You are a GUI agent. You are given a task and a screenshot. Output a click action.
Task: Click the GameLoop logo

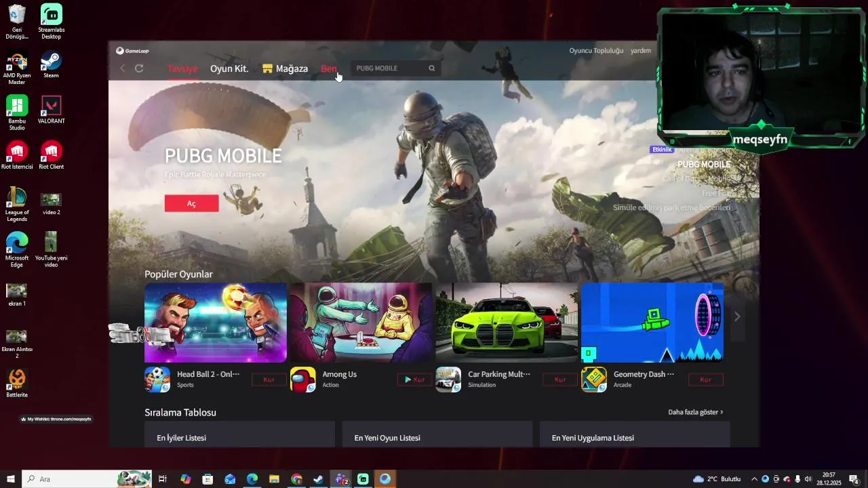click(x=132, y=51)
